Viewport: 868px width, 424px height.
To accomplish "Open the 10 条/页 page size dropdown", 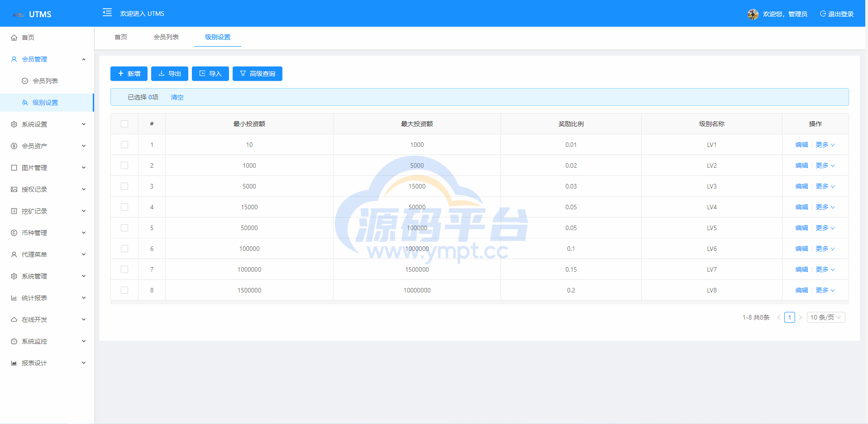I will click(x=825, y=317).
